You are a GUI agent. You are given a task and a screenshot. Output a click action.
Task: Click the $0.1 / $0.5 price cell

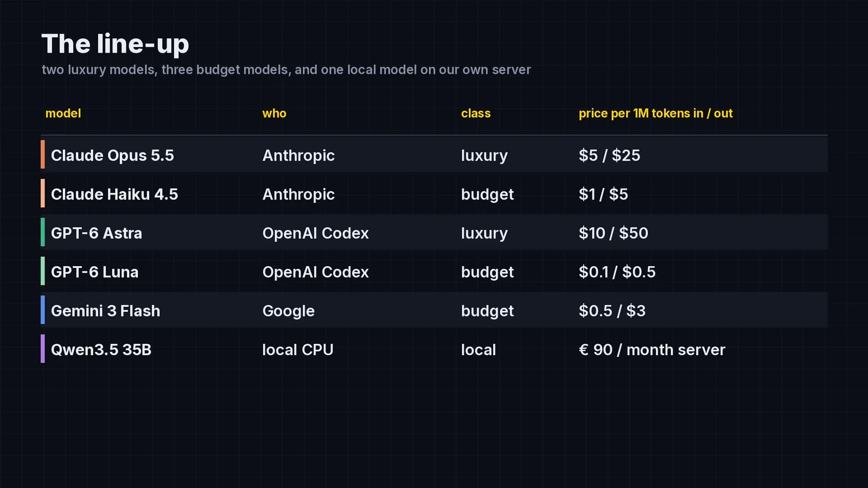(617, 272)
